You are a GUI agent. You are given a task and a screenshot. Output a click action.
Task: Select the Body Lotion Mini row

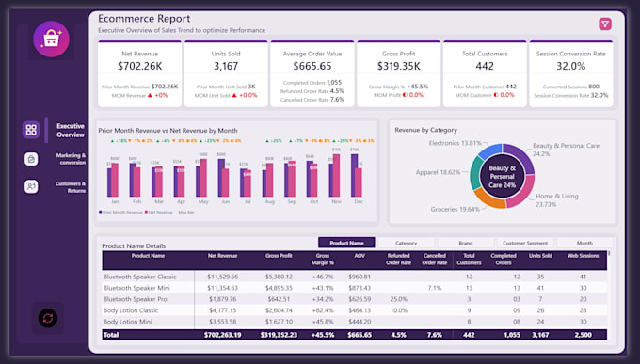point(354,322)
